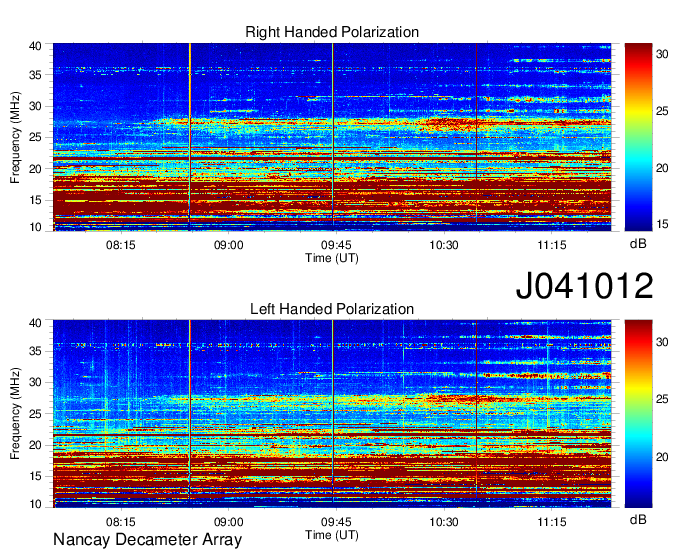Click the 35 MHz tick on the top plot
This screenshot has height=552, width=680.
(x=35, y=75)
